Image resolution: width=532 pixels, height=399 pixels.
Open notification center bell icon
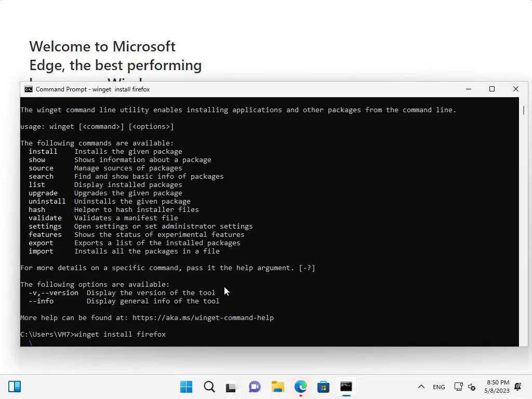(518, 387)
